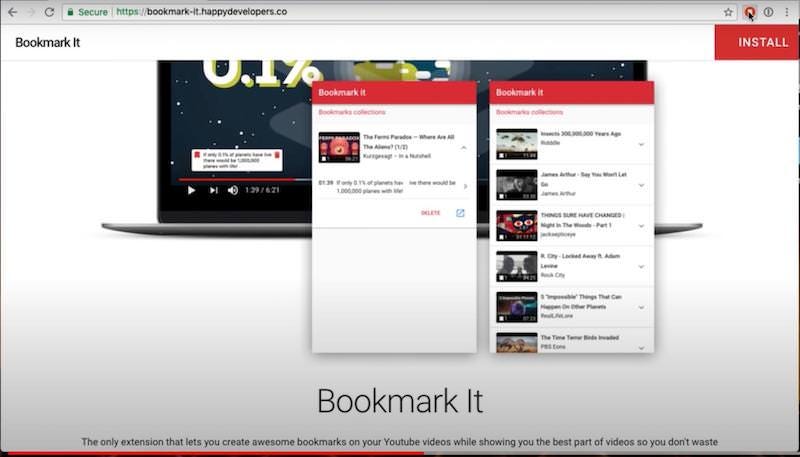Select the Fermi Paradox video thumbnail
800x457 pixels.
click(x=339, y=147)
